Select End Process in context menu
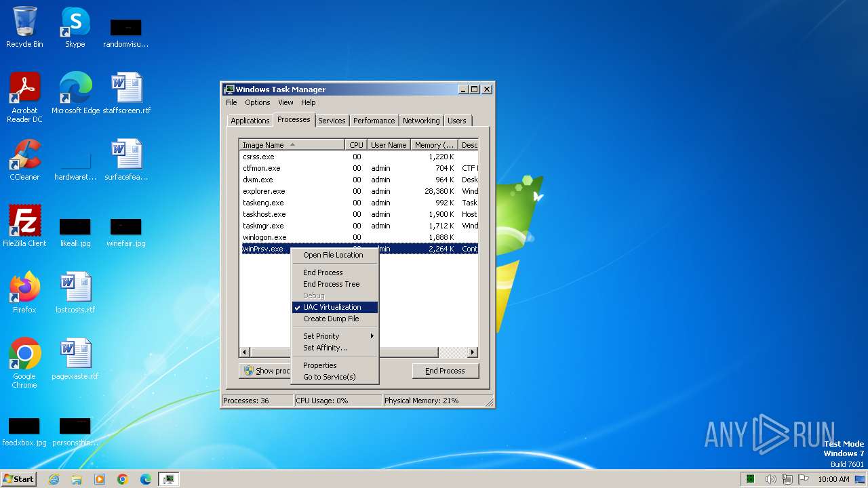868x488 pixels. click(334, 272)
